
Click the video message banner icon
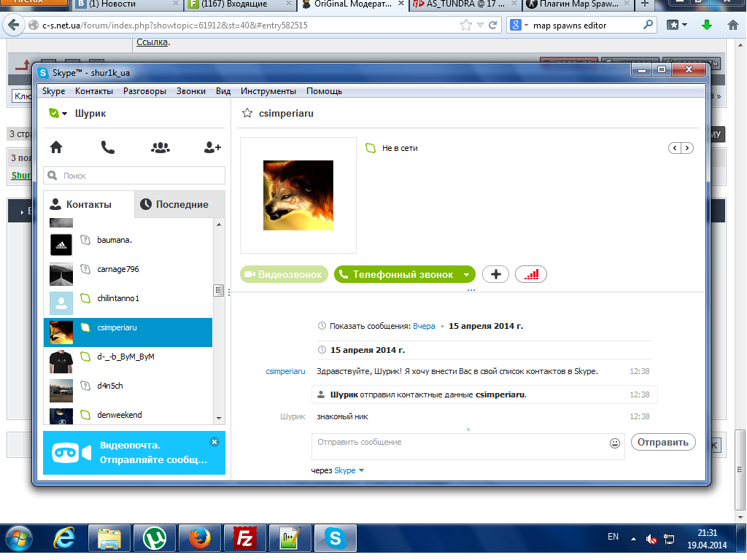pyautogui.click(x=71, y=452)
